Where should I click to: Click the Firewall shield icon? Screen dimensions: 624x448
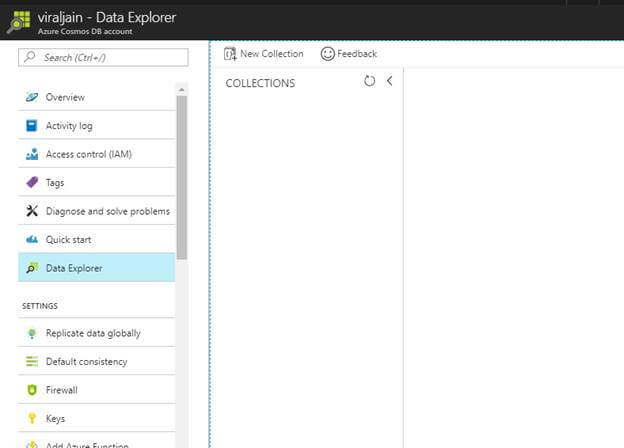pyautogui.click(x=32, y=390)
